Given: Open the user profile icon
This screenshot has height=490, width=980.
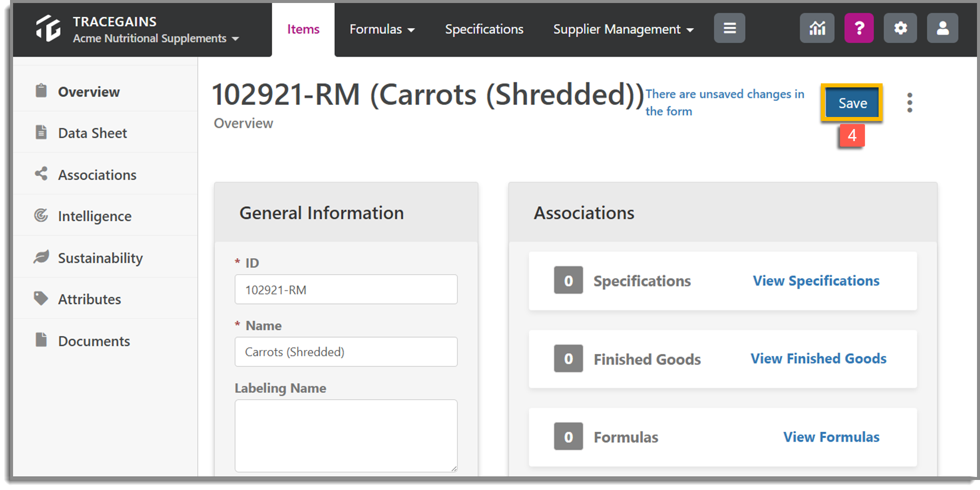Looking at the screenshot, I should (x=942, y=28).
